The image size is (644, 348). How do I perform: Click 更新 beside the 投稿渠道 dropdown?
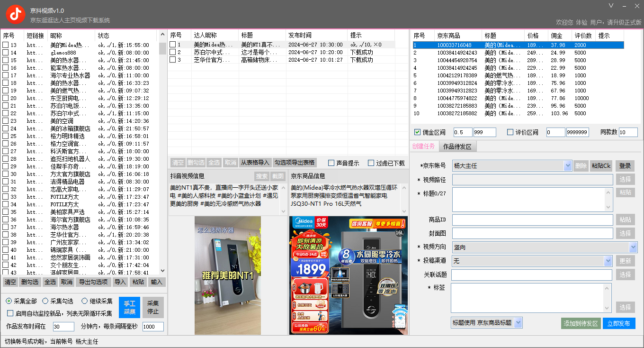pyautogui.click(x=625, y=261)
